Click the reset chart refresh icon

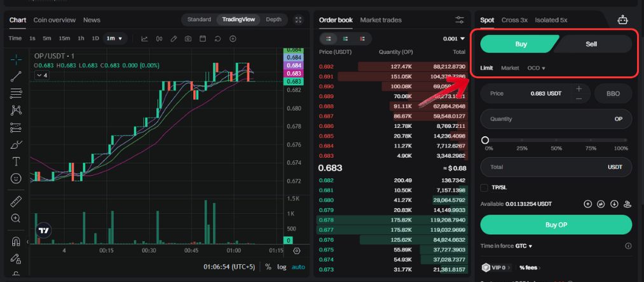point(217,39)
